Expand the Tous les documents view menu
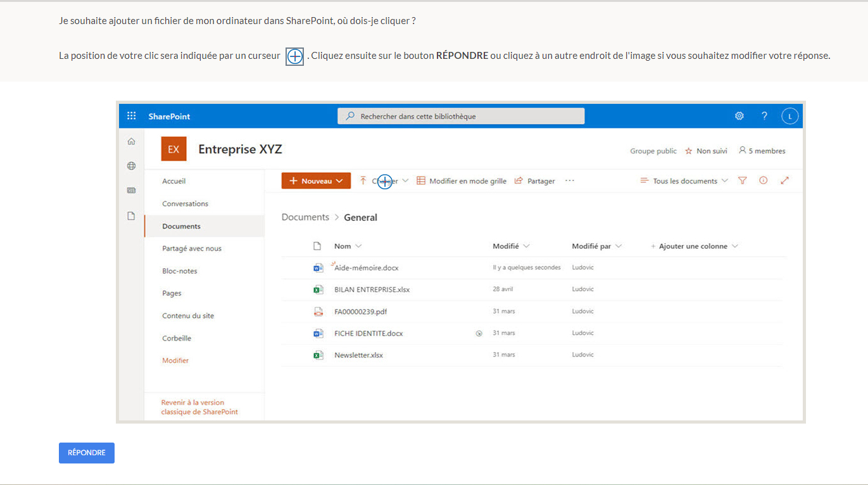The width and height of the screenshot is (868, 485). (x=684, y=181)
